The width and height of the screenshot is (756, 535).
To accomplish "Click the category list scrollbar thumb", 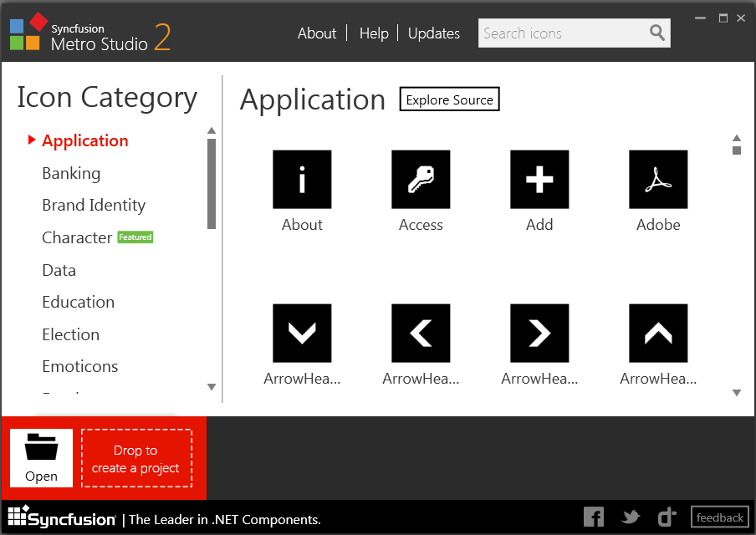I will 212,184.
